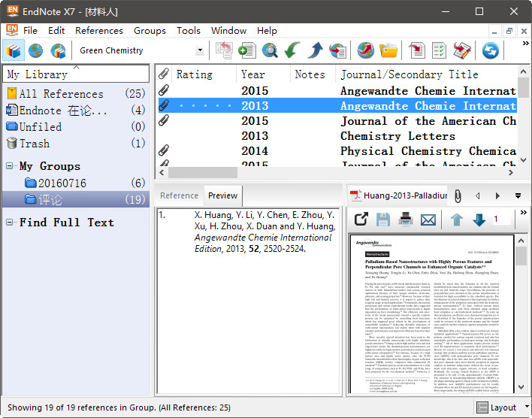Open the Help menu
This screenshot has width=532, height=418.
[267, 31]
